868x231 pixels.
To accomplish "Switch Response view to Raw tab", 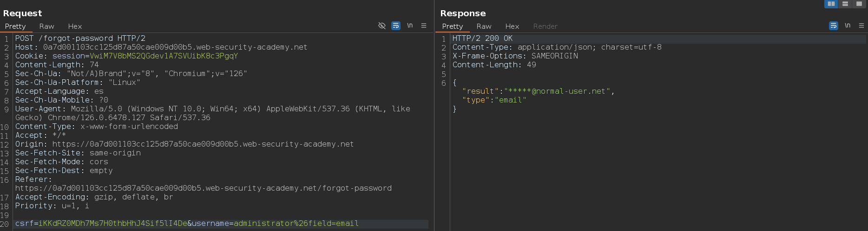I will point(484,26).
